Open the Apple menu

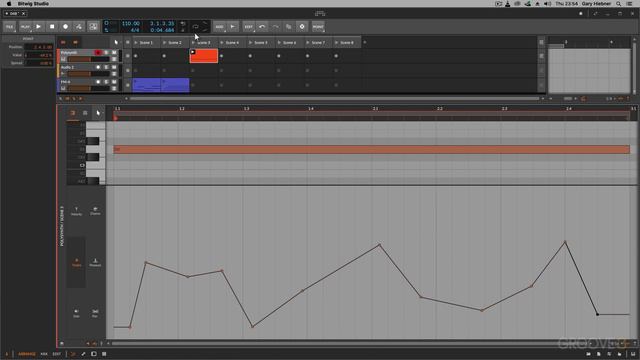tap(9, 4)
